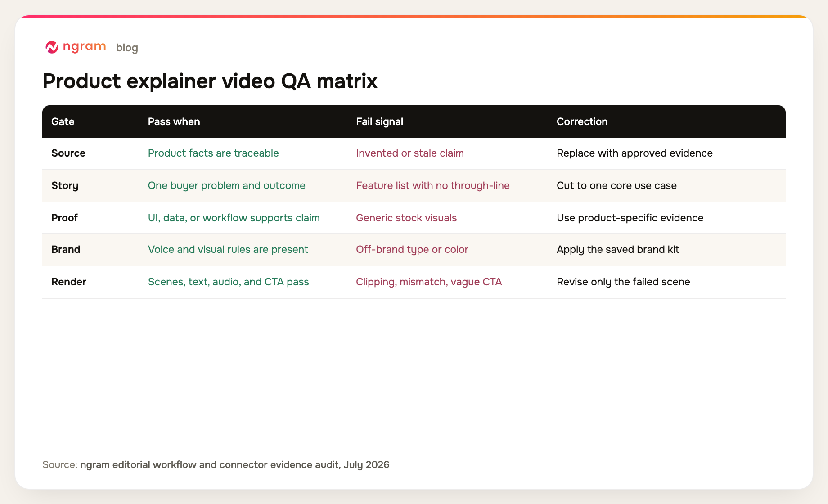Open the blog label link

click(127, 48)
